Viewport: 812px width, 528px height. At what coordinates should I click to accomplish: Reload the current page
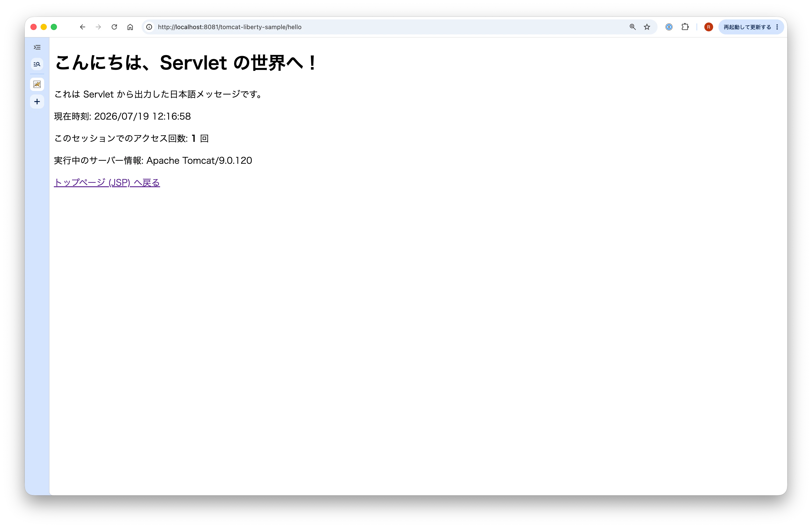click(114, 27)
